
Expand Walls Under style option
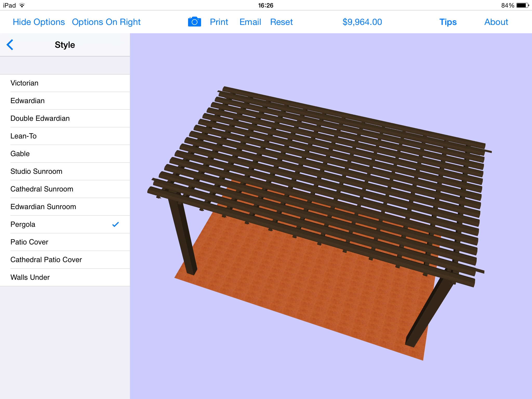tap(65, 277)
